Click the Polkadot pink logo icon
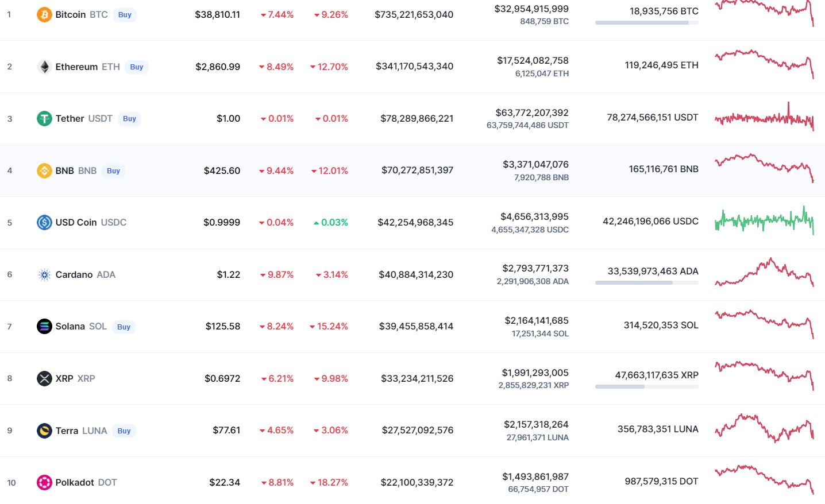 44,482
